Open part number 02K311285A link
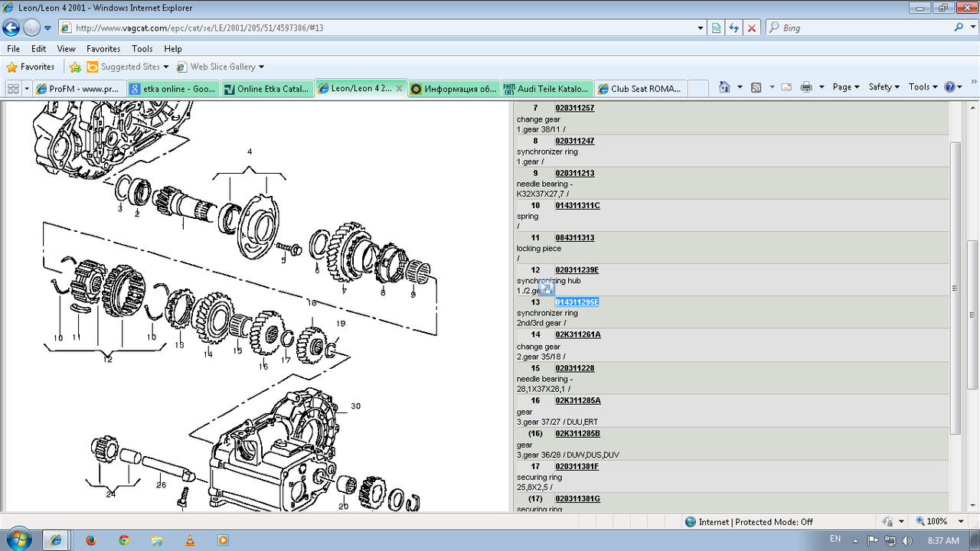 click(x=578, y=400)
